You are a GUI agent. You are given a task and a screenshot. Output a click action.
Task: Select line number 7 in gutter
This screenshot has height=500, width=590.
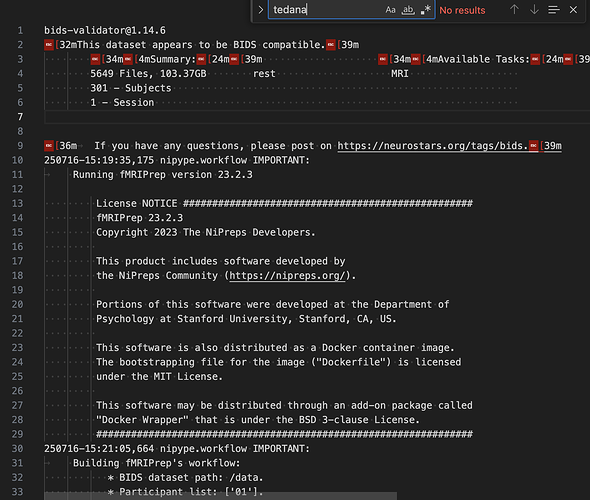(x=20, y=117)
